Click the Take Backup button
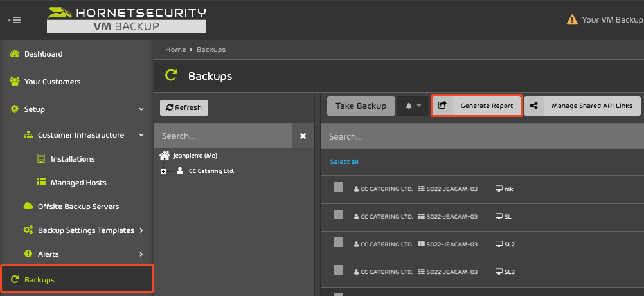 (361, 106)
